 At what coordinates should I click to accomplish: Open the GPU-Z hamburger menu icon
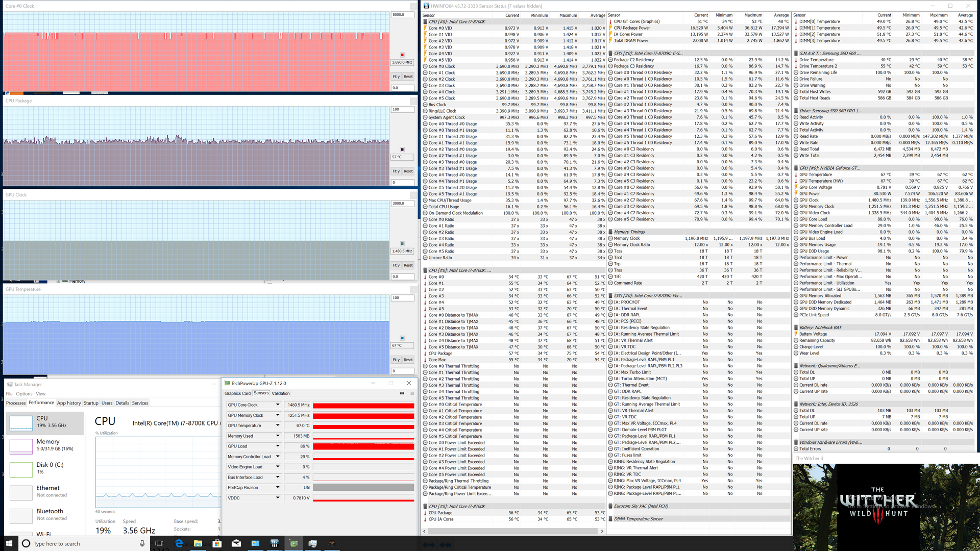(412, 393)
